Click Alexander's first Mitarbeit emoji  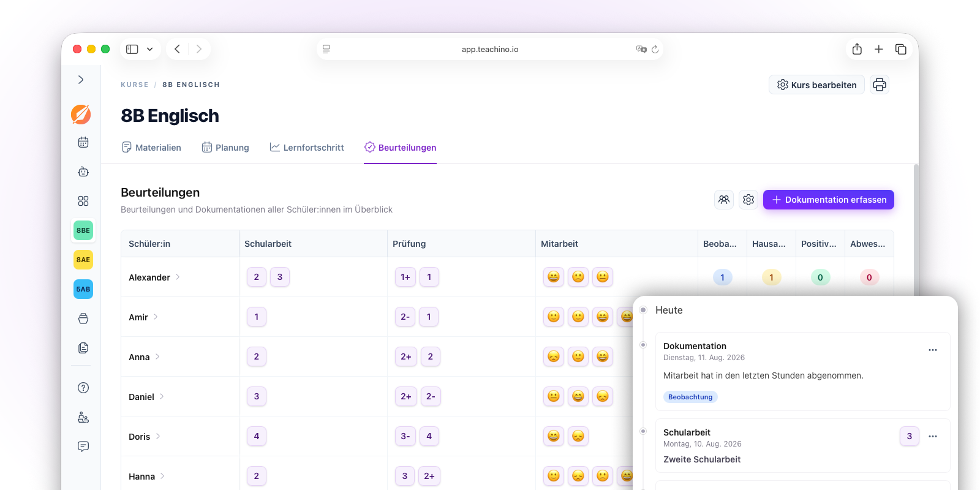[x=554, y=277]
